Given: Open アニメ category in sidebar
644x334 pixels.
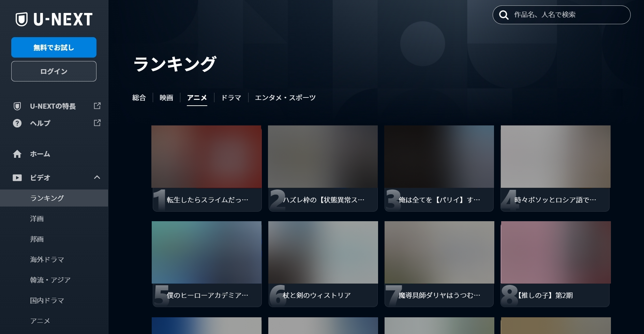Looking at the screenshot, I should click(40, 321).
